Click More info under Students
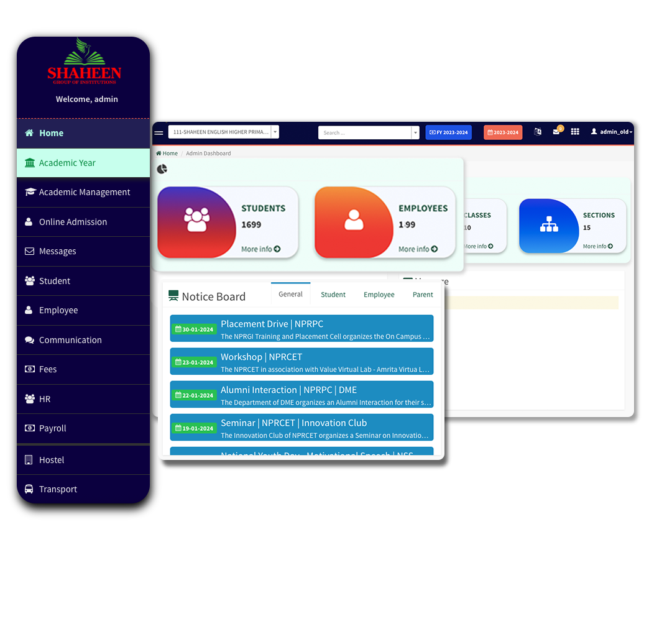 coord(260,249)
